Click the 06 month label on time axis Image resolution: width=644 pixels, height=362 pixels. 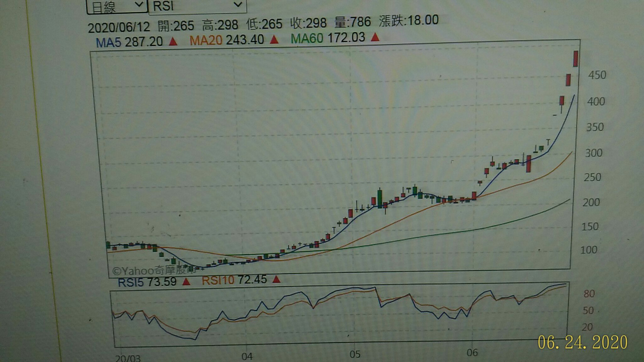(472, 353)
